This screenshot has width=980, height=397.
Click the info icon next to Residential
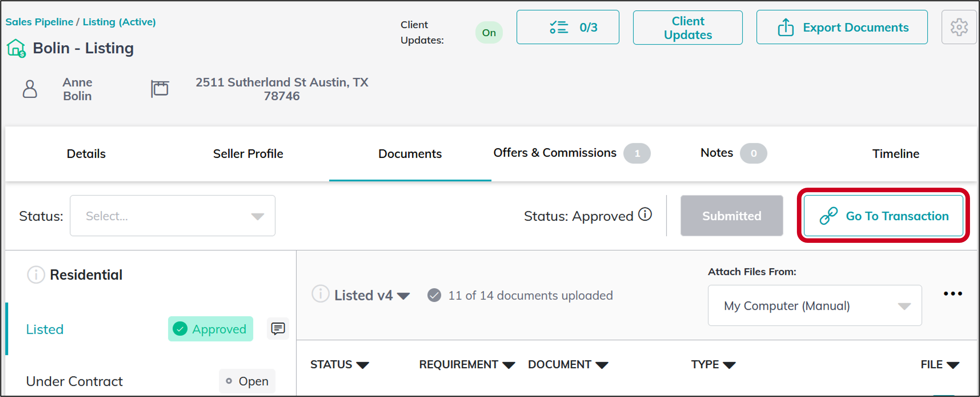point(35,274)
